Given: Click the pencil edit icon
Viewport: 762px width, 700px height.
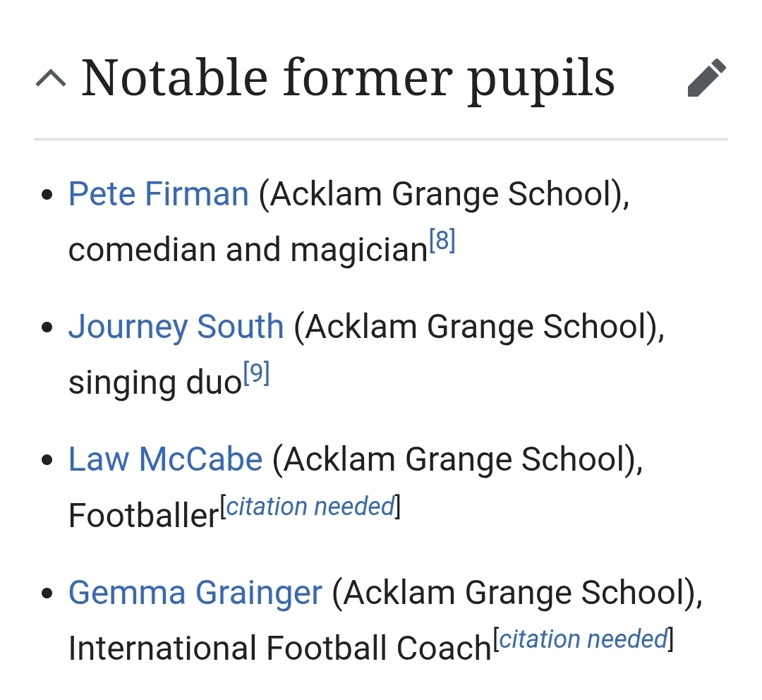Looking at the screenshot, I should click(706, 78).
